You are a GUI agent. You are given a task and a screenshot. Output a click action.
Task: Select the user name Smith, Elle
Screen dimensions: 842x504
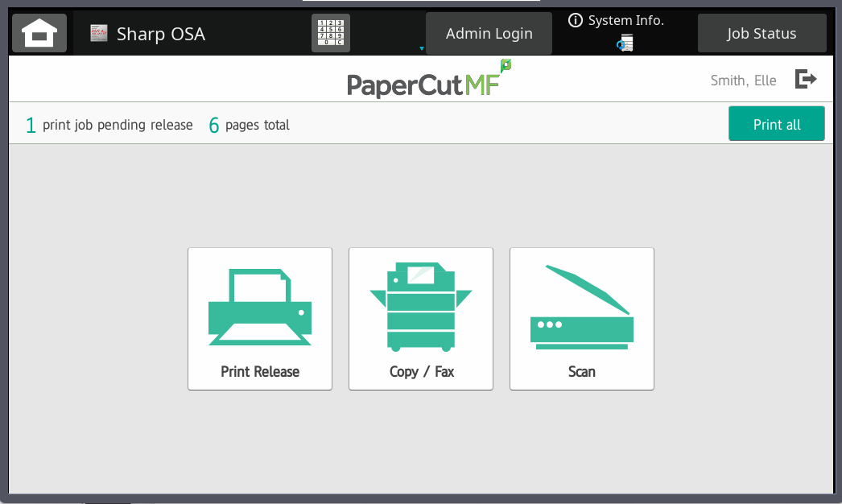coord(743,81)
